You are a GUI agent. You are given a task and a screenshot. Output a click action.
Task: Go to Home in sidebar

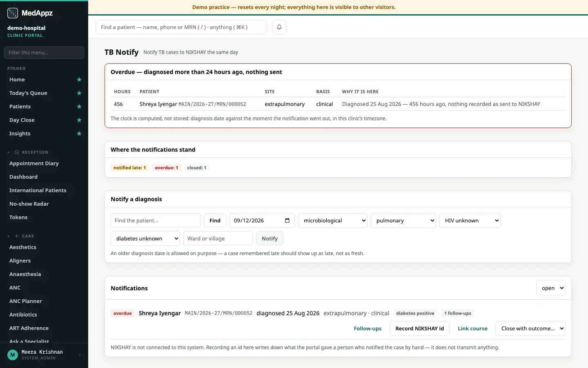pyautogui.click(x=17, y=80)
